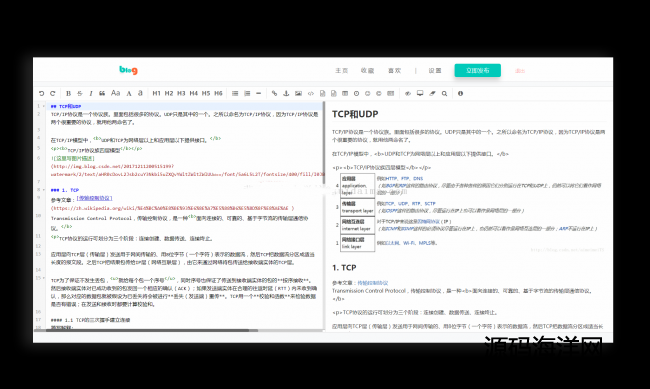Toggle fullscreen HTML preview monitor icon

click(x=420, y=93)
